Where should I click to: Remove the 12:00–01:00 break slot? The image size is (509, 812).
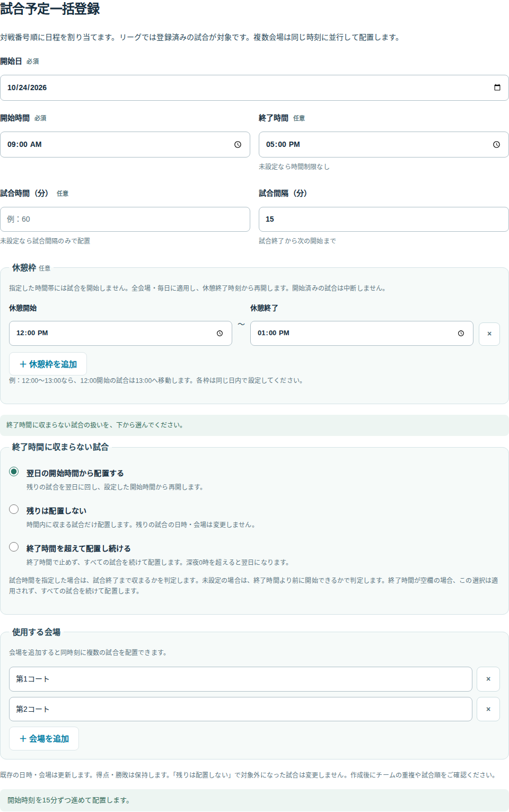[x=489, y=334]
